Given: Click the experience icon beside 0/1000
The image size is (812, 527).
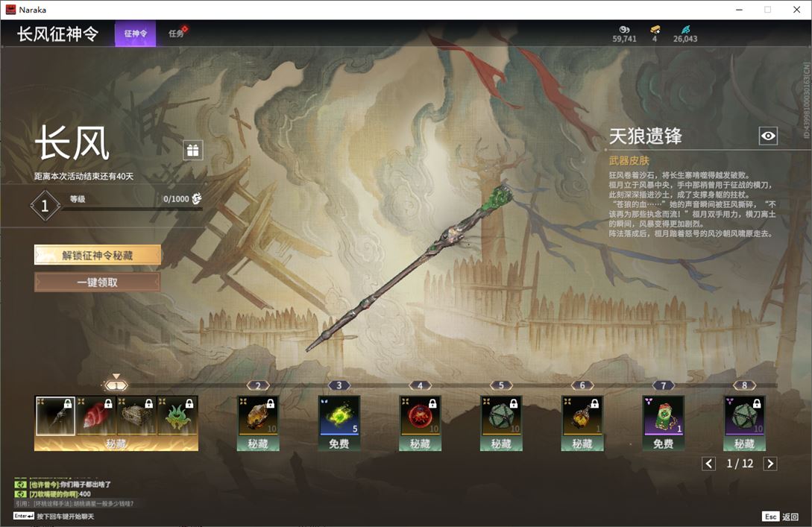Looking at the screenshot, I should point(197,198).
